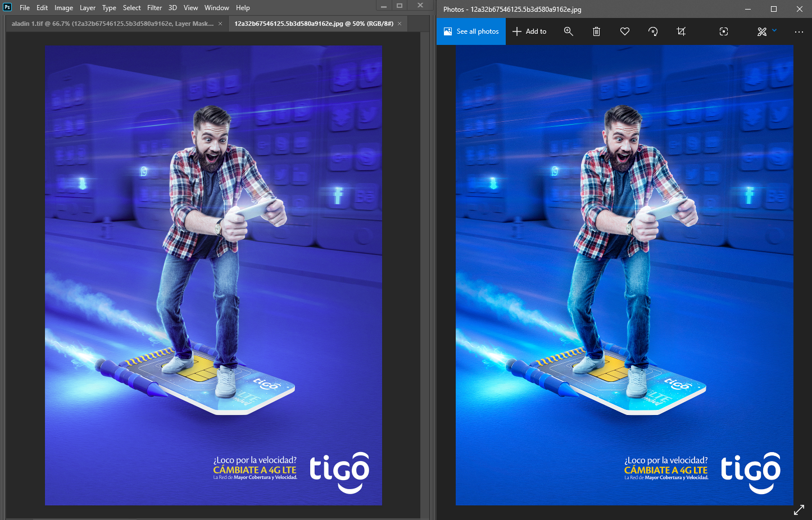Switch to the aladin 1.tif document tab
This screenshot has width=812, height=520.
[112, 24]
